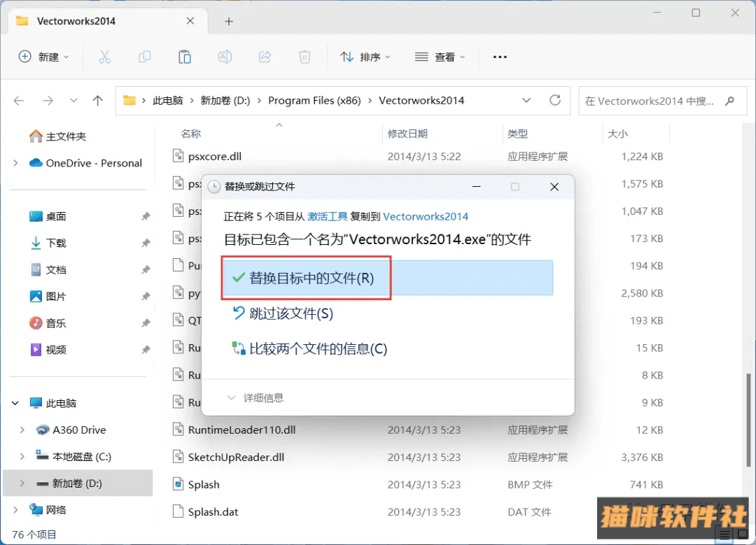Click the psxcore.dll file icon
Screen dimensions: 756x545
pyautogui.click(x=178, y=155)
